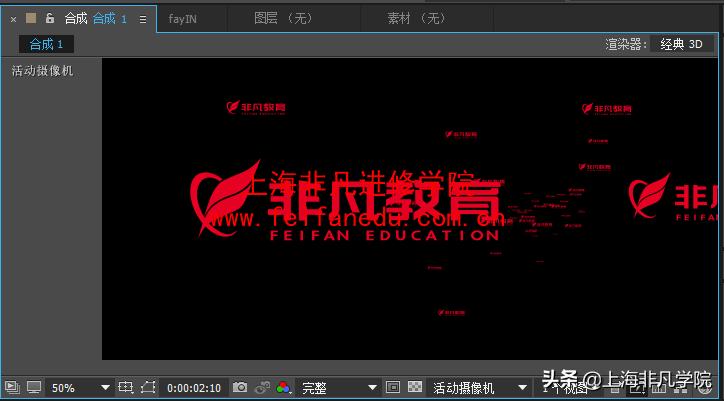Switch to the 素材 (无) tab

coord(416,19)
